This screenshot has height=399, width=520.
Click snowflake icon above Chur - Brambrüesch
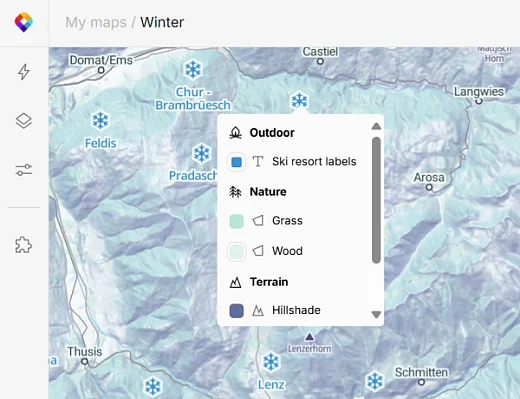pos(193,70)
